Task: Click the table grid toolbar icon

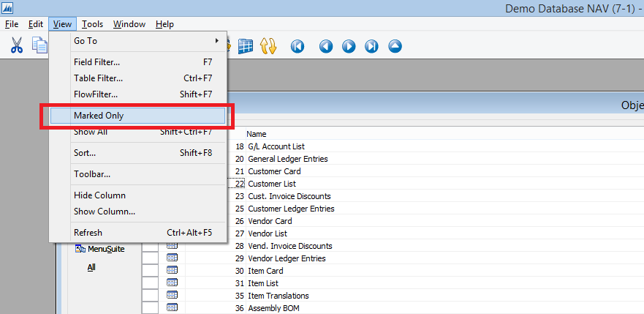Action: point(245,45)
